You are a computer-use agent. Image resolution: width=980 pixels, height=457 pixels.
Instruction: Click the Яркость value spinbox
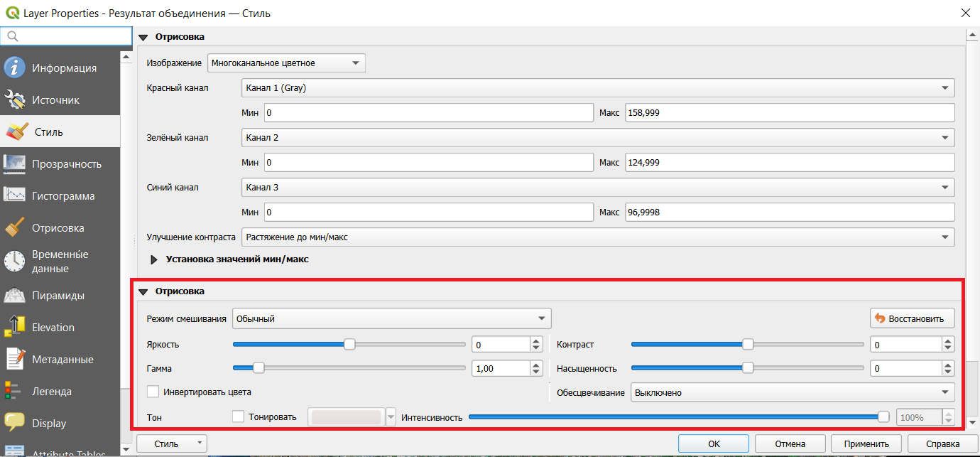(507, 344)
